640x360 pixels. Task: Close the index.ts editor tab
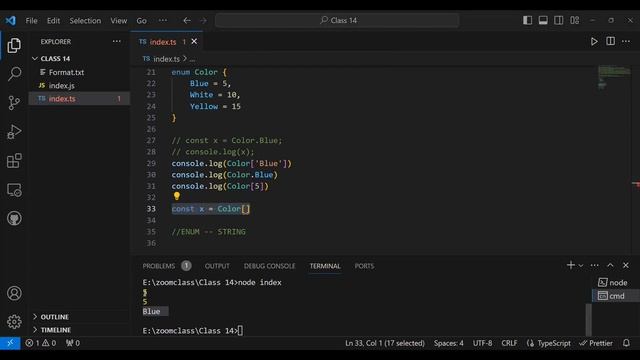pos(194,42)
